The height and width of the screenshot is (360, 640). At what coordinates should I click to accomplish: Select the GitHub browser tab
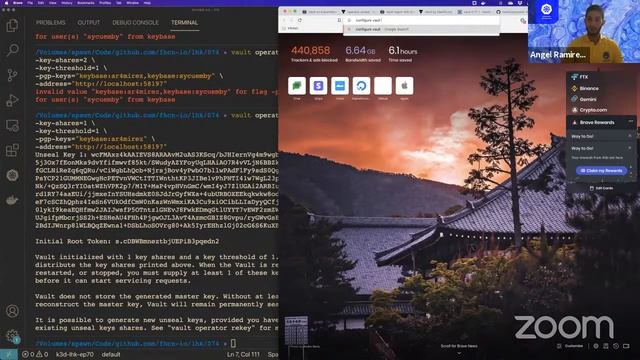coord(511,12)
